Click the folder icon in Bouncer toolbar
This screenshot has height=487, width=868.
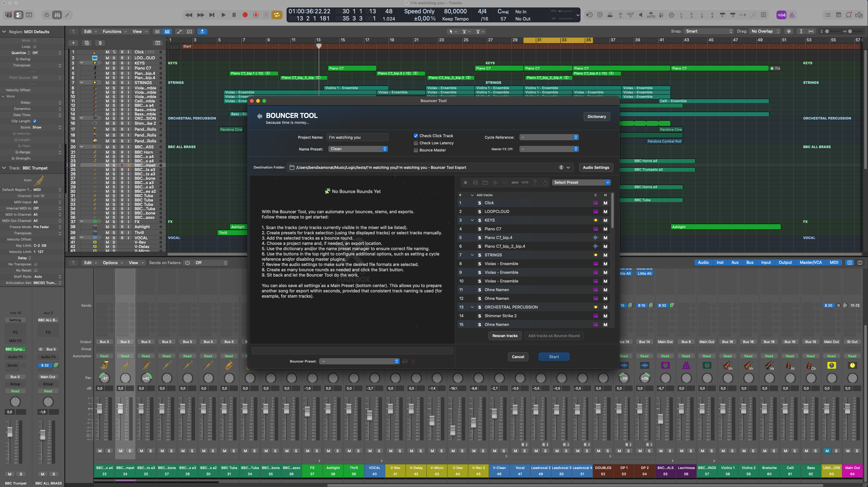[x=485, y=183]
